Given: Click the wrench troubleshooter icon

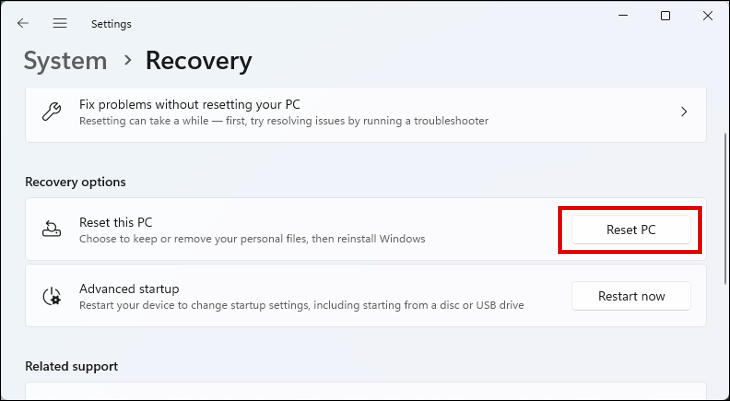Looking at the screenshot, I should click(x=51, y=112).
